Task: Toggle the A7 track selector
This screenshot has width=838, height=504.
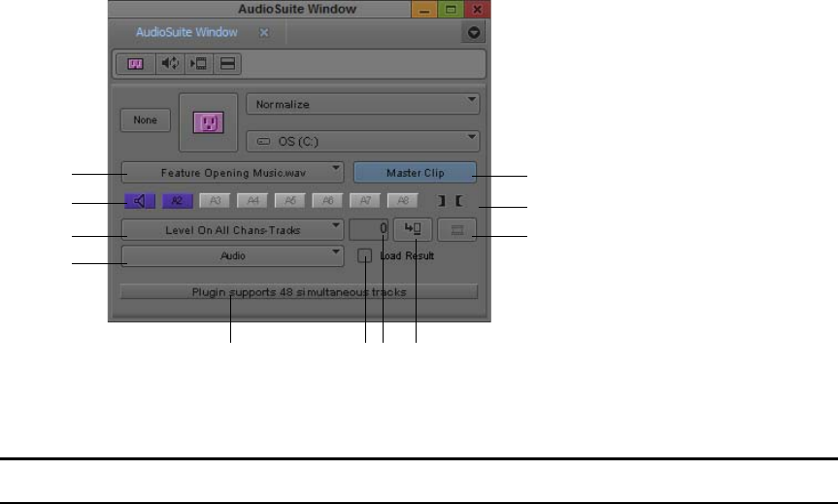Action: (x=365, y=201)
